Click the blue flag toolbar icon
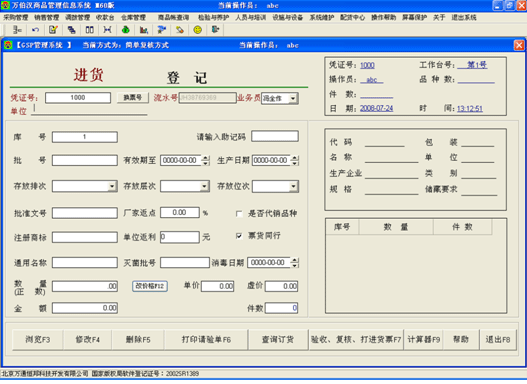This screenshot has height=384, width=527. tap(162, 30)
